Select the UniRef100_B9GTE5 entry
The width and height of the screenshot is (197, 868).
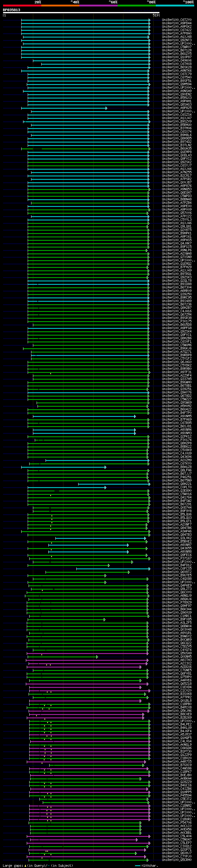(177, 575)
